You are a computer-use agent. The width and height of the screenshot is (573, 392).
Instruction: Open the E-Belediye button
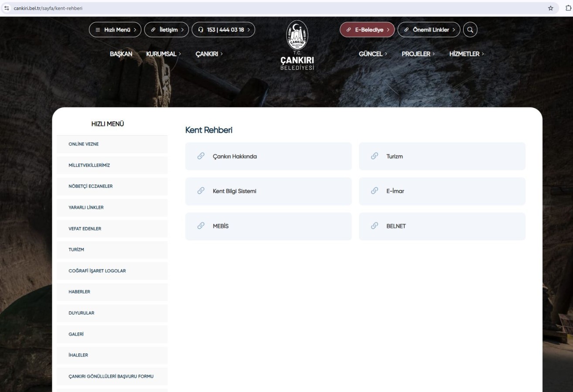click(x=367, y=30)
